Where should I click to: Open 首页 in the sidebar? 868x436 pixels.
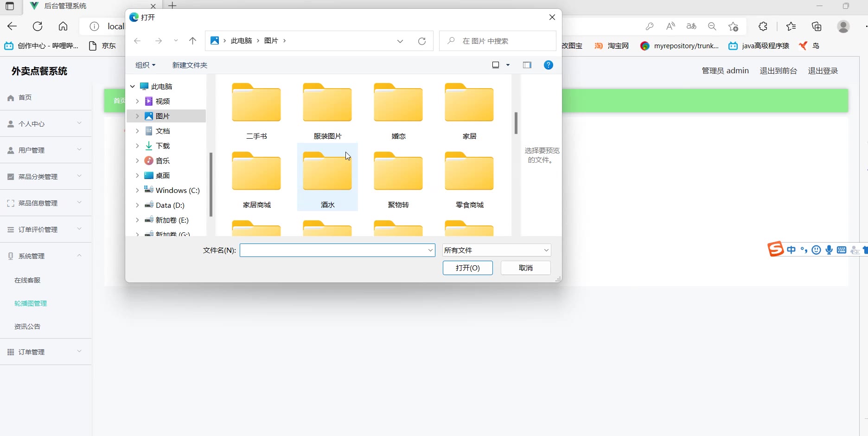(25, 97)
